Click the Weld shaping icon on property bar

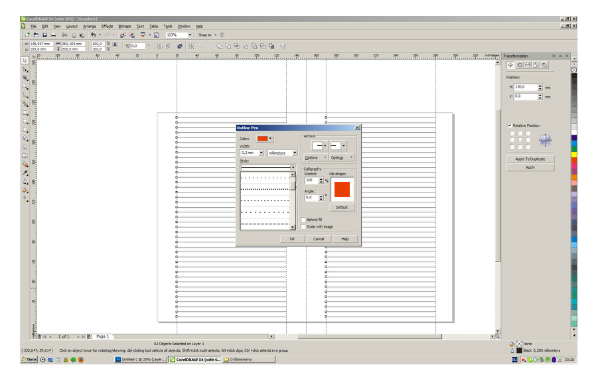220,46
